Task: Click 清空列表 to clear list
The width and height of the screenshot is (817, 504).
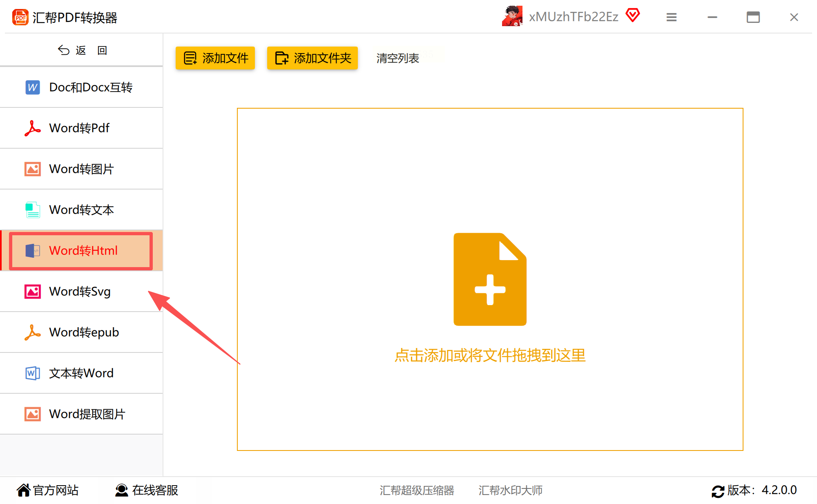Action: pyautogui.click(x=397, y=58)
